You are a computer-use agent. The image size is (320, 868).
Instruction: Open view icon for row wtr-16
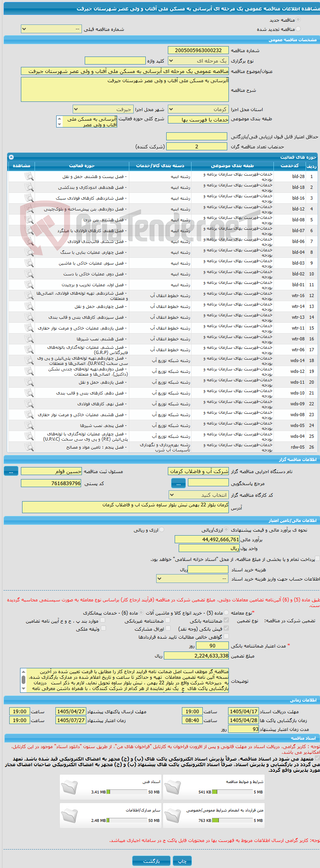29,295
